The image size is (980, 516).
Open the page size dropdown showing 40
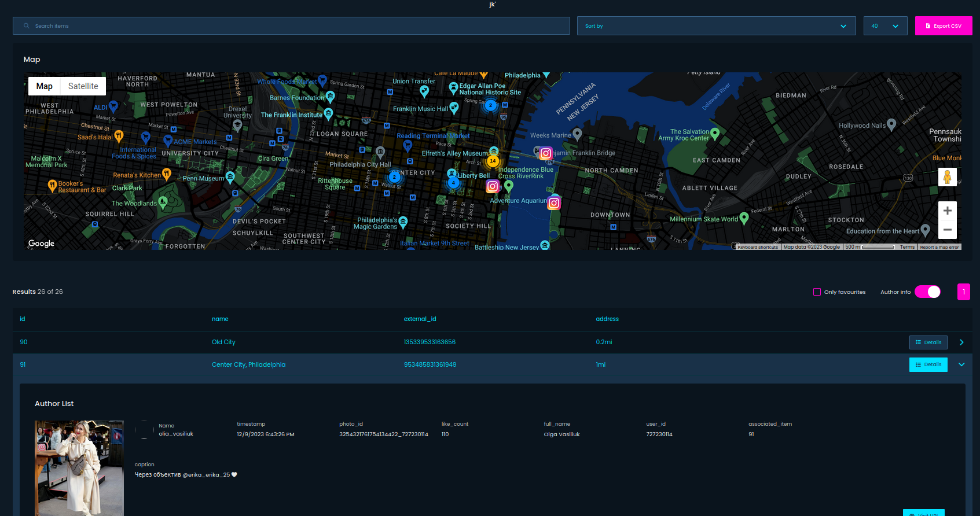pos(885,26)
